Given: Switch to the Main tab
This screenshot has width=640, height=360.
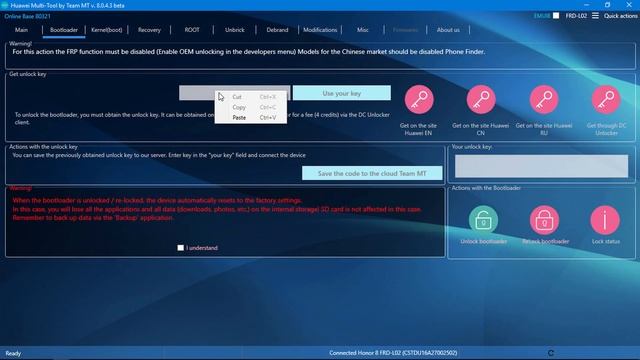Looking at the screenshot, I should (21, 30).
